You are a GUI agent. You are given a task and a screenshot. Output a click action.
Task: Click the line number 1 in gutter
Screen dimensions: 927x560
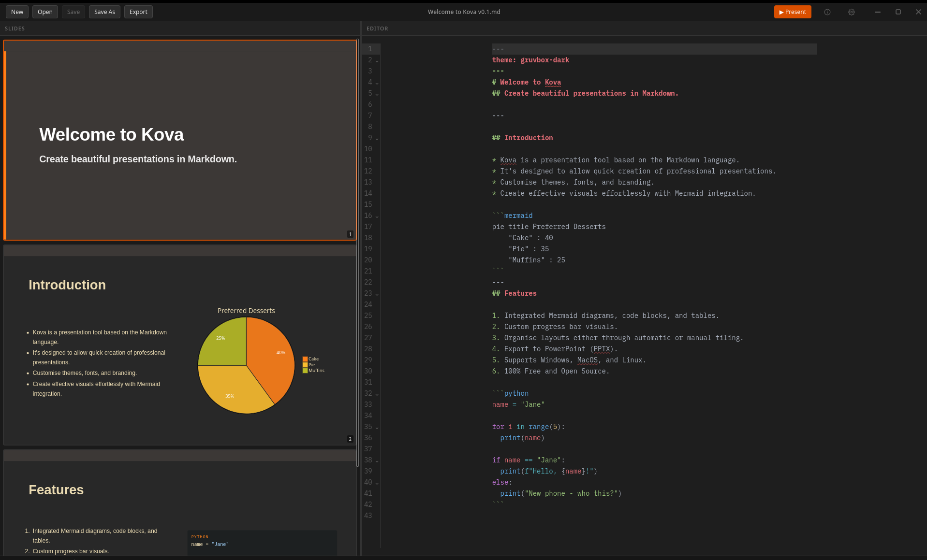click(370, 49)
